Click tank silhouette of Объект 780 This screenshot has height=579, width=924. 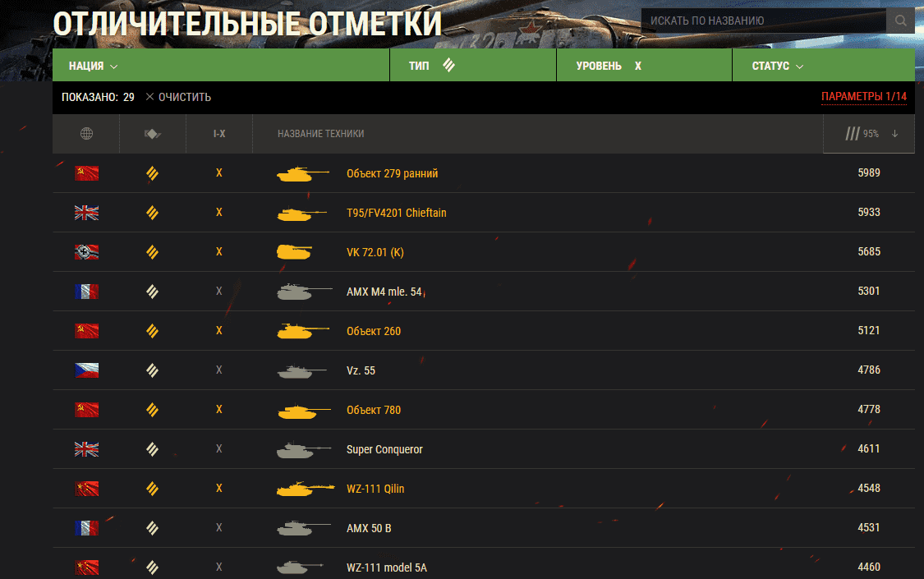[304, 411]
